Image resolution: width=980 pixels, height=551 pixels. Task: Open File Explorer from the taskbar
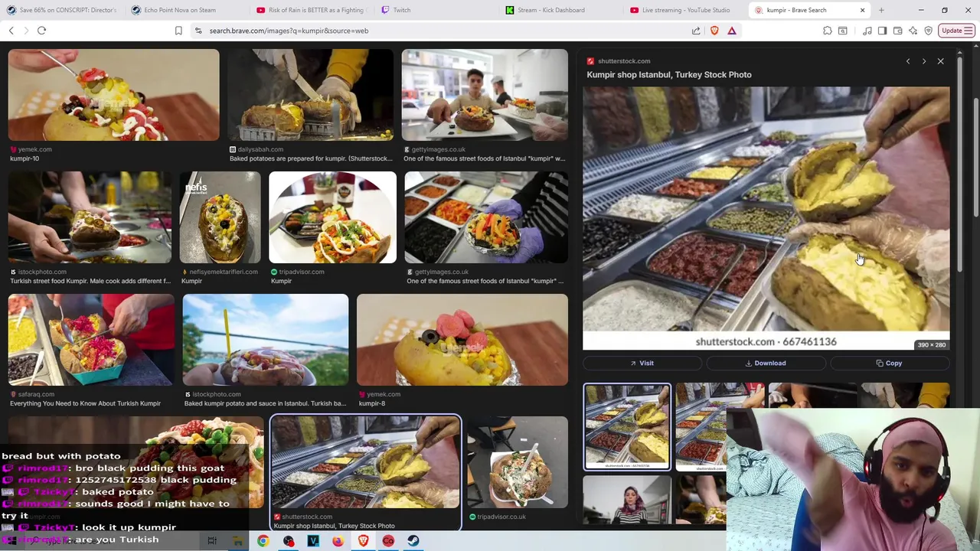tap(238, 541)
